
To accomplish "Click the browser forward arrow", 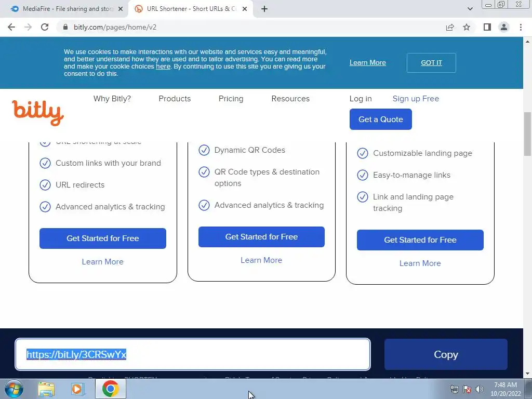I will tap(28, 27).
